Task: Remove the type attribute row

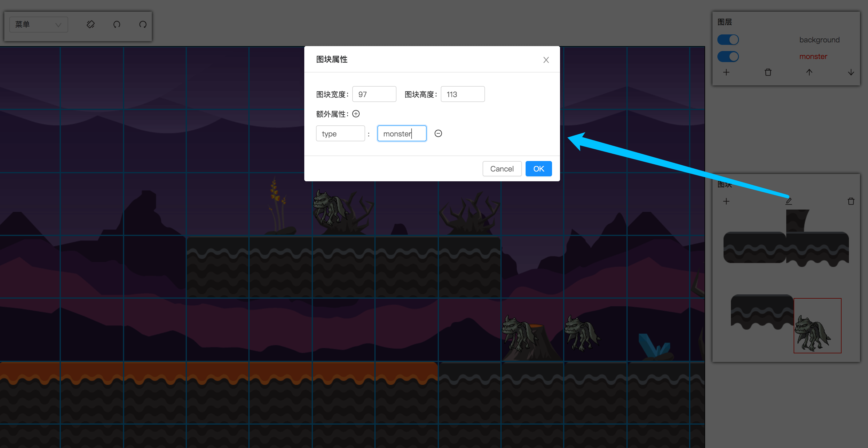Action: pos(438,133)
